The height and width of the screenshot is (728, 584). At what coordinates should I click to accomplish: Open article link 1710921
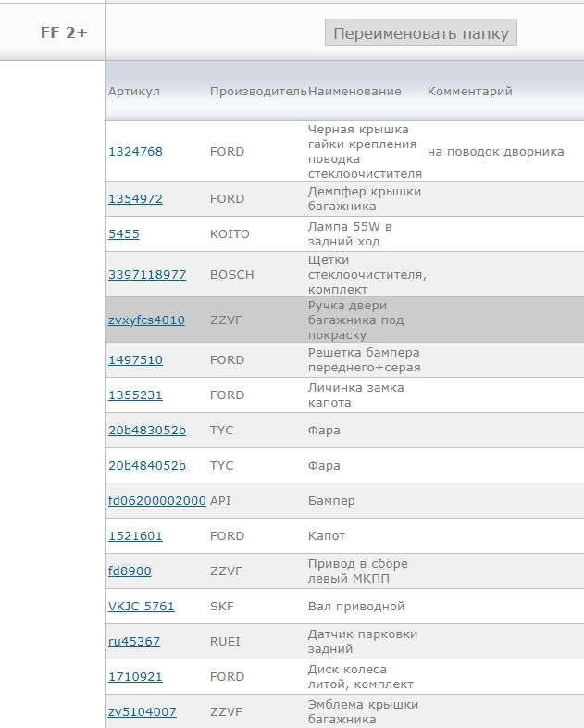coord(135,676)
